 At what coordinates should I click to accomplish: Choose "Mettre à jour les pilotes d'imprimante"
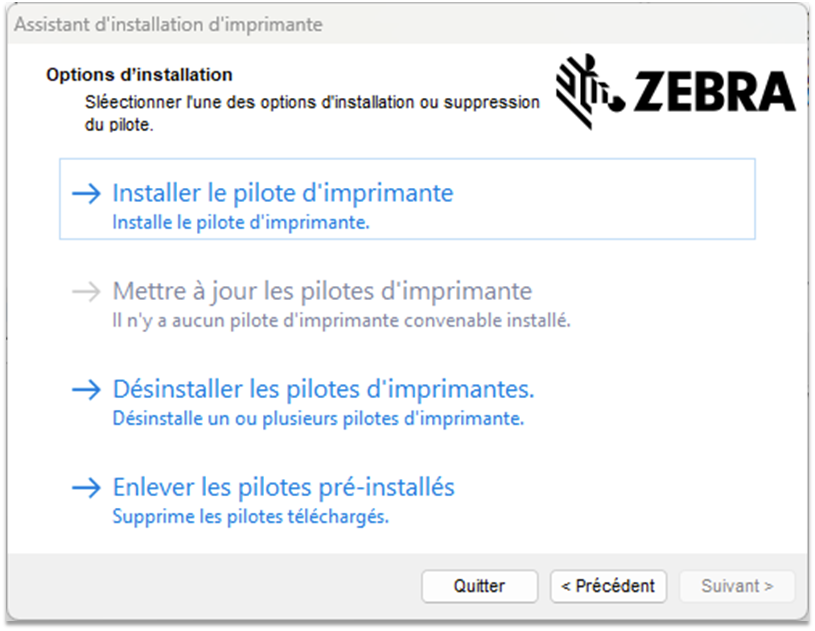tap(322, 292)
